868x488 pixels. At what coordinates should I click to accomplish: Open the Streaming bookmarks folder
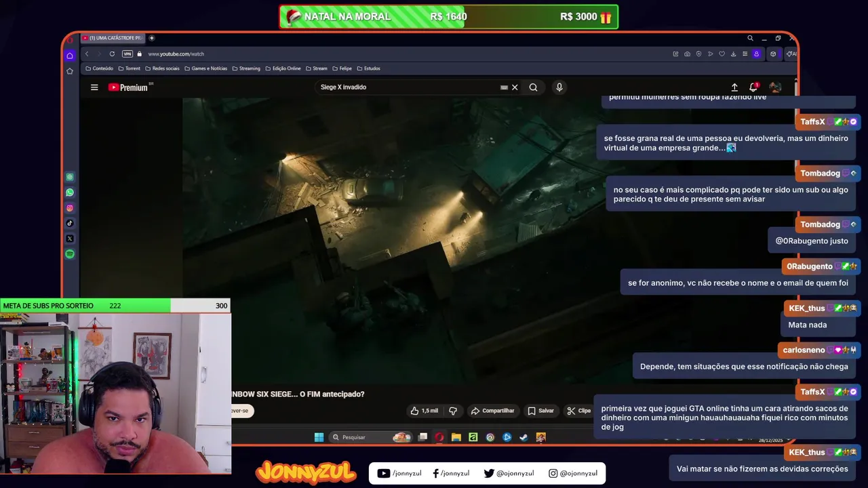click(246, 68)
